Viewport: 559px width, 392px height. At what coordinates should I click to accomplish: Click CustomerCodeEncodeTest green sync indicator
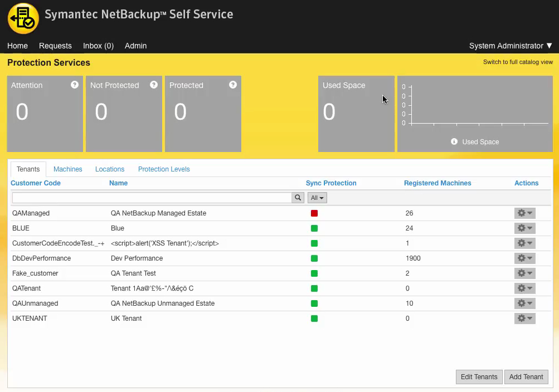coord(314,243)
